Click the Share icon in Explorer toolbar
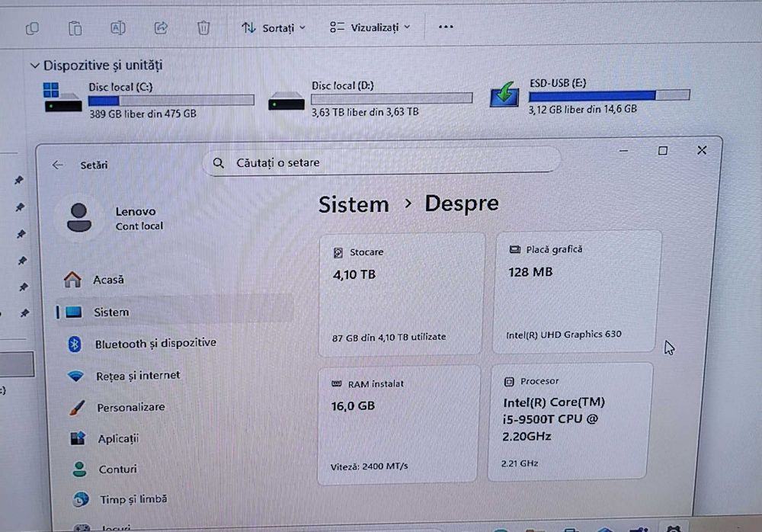This screenshot has height=532, width=762. [x=161, y=27]
